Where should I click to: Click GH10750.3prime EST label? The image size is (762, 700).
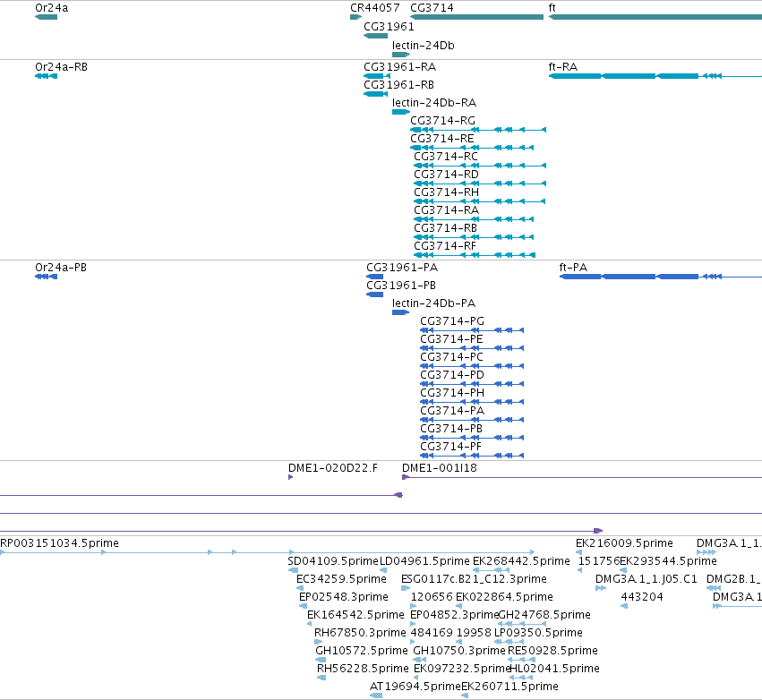point(459,652)
